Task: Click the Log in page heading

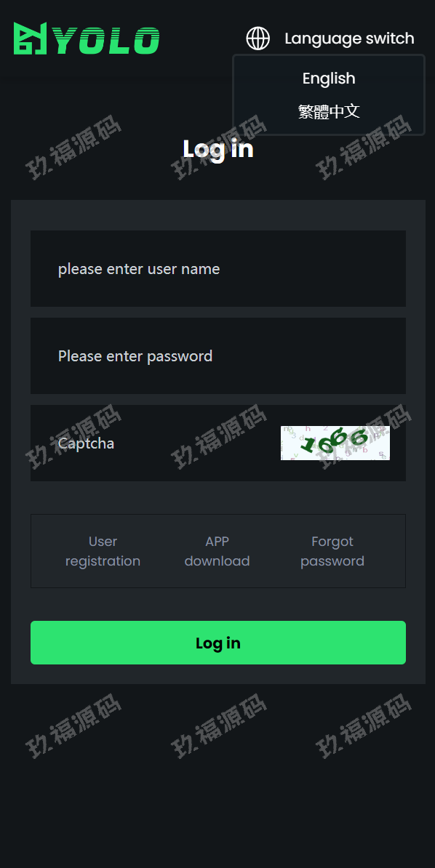Action: (217, 149)
